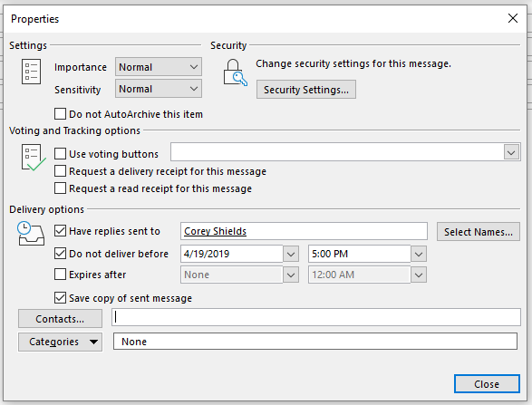Image resolution: width=532 pixels, height=405 pixels.
Task: Click the Security Settings button
Action: point(306,90)
